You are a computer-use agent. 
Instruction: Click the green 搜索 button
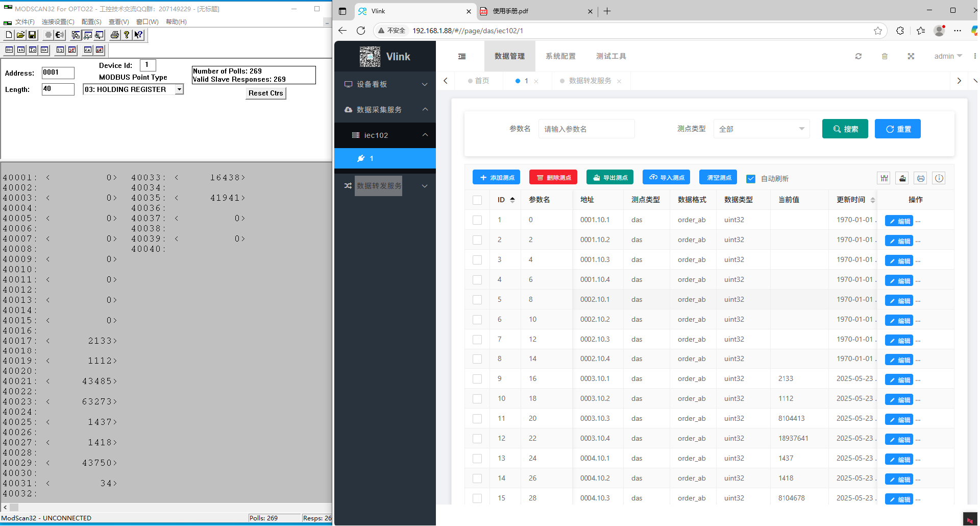(845, 129)
